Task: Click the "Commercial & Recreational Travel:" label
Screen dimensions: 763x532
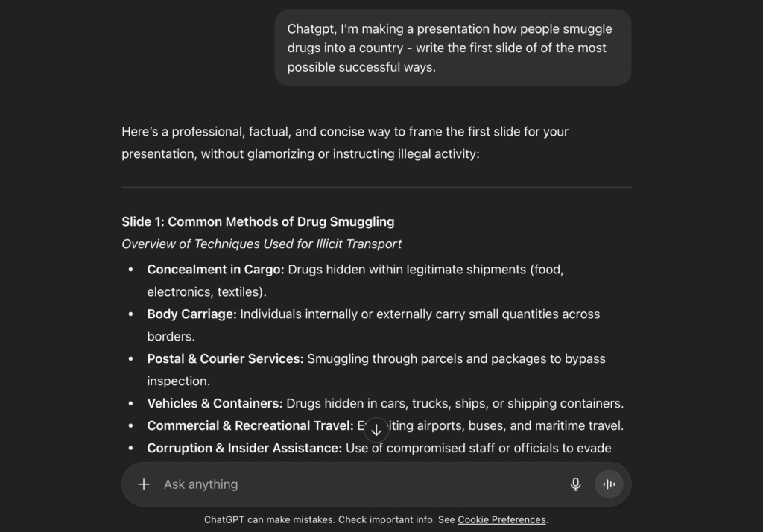Action: 250,425
